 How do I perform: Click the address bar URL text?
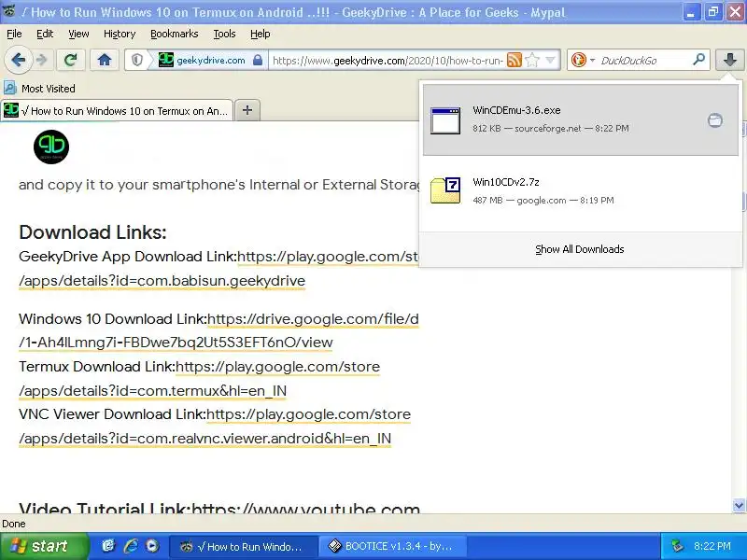coord(388,61)
